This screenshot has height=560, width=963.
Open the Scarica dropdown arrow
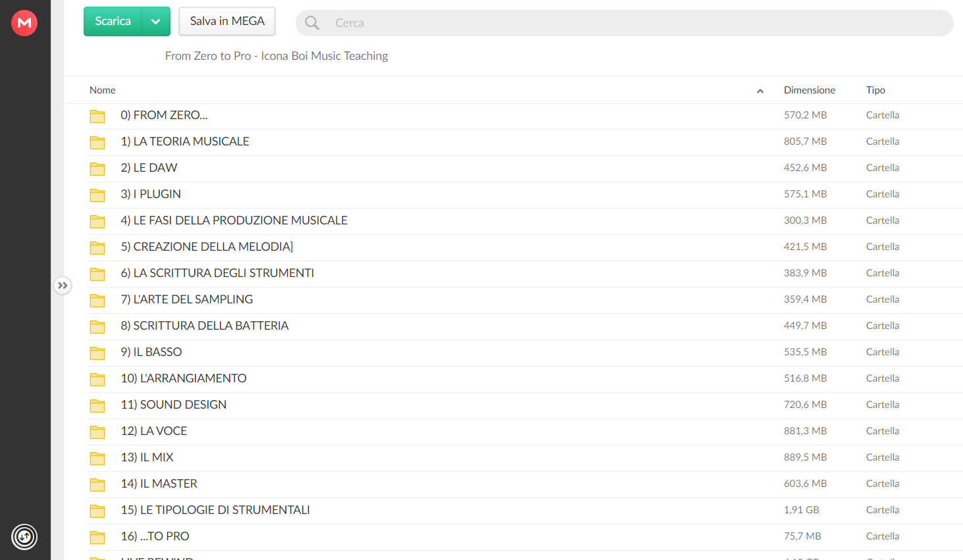pos(156,21)
